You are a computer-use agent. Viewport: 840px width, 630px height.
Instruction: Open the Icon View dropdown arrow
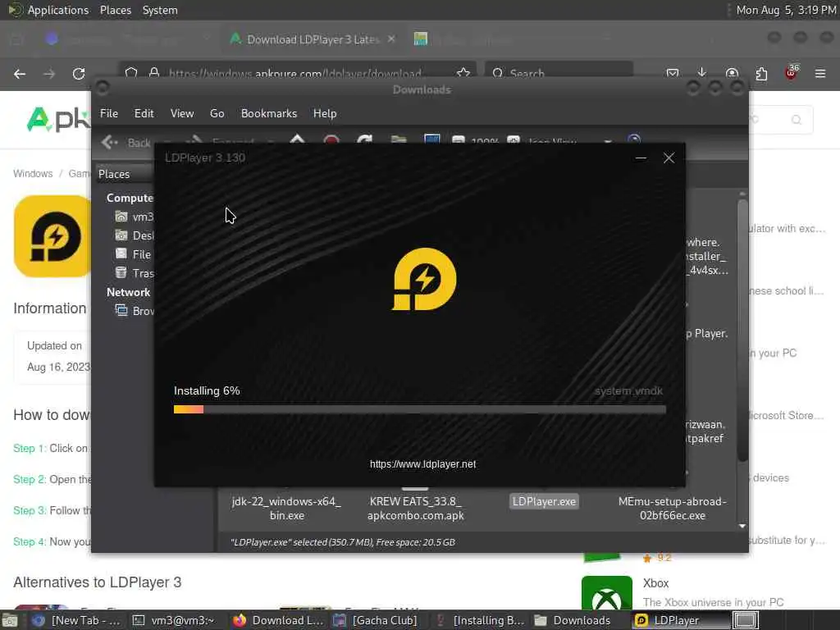point(608,141)
